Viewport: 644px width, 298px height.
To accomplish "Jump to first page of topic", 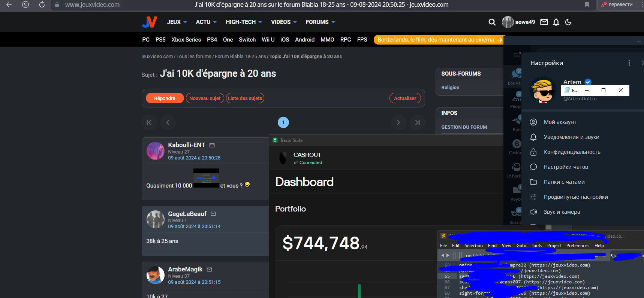I will [149, 122].
